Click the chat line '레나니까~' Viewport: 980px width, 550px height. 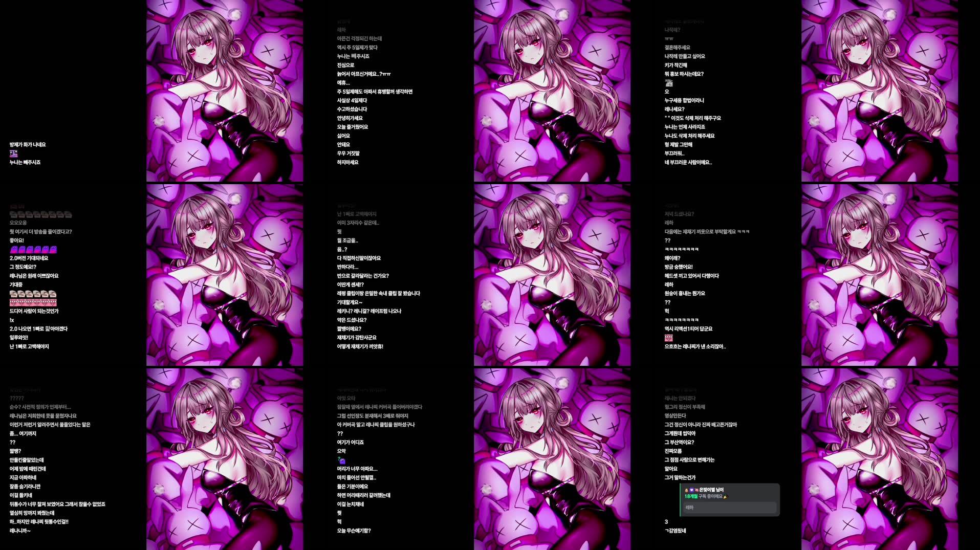(x=20, y=531)
